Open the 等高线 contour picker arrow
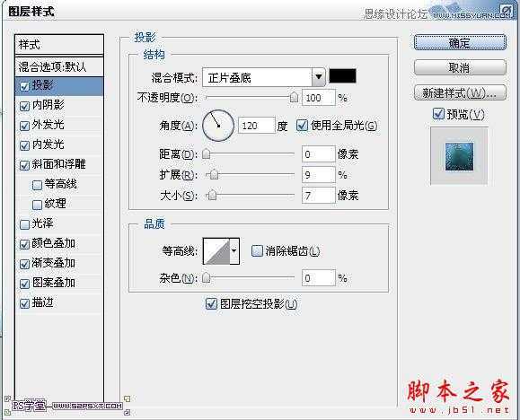520x420 pixels. click(x=234, y=251)
